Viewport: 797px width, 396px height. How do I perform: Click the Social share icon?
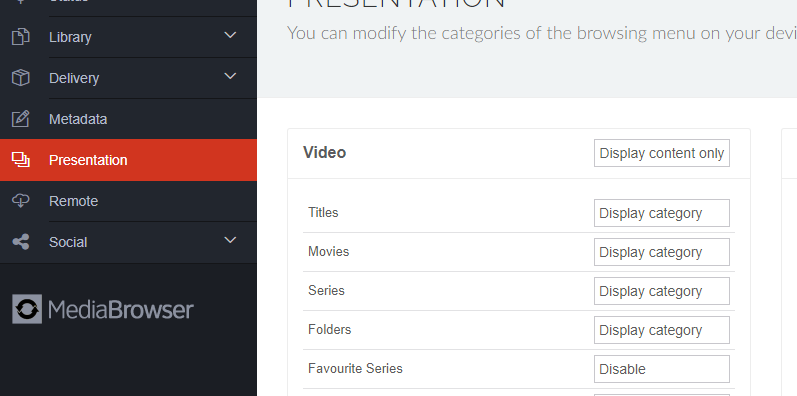(20, 242)
